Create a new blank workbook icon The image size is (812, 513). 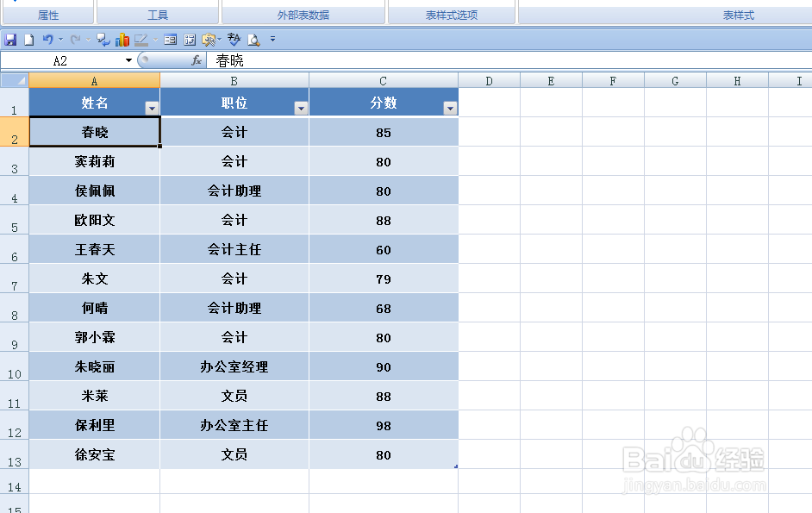[29, 40]
